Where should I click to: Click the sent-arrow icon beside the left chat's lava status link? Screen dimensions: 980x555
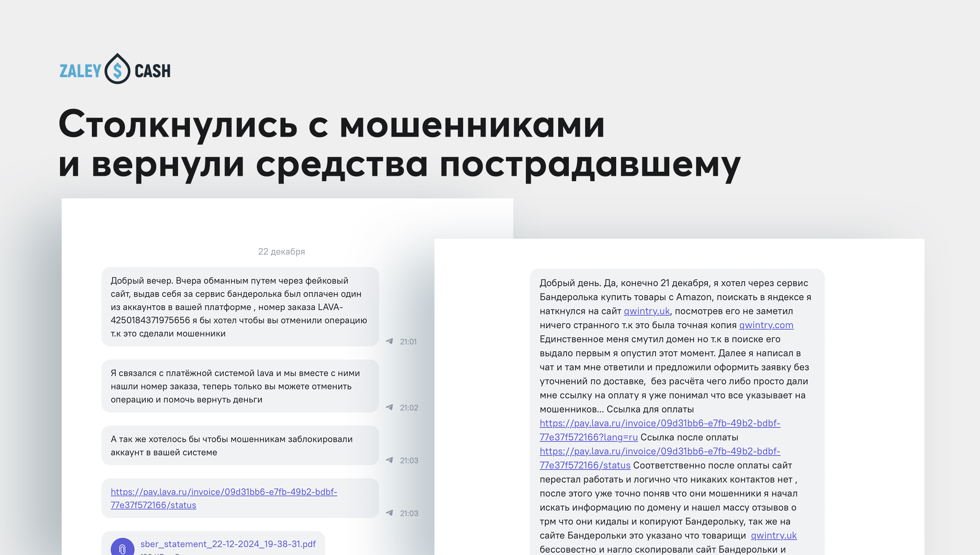pos(390,513)
